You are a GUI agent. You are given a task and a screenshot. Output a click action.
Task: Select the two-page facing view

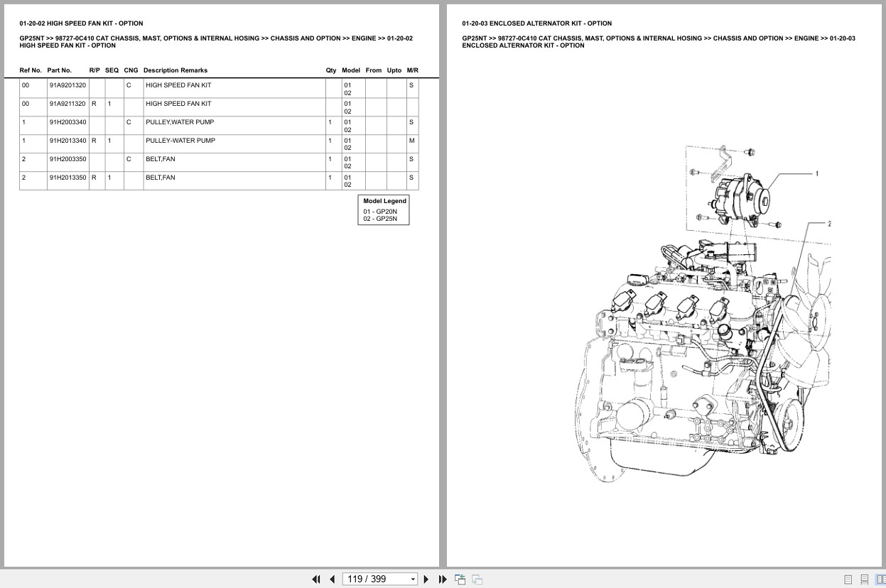coord(881,579)
